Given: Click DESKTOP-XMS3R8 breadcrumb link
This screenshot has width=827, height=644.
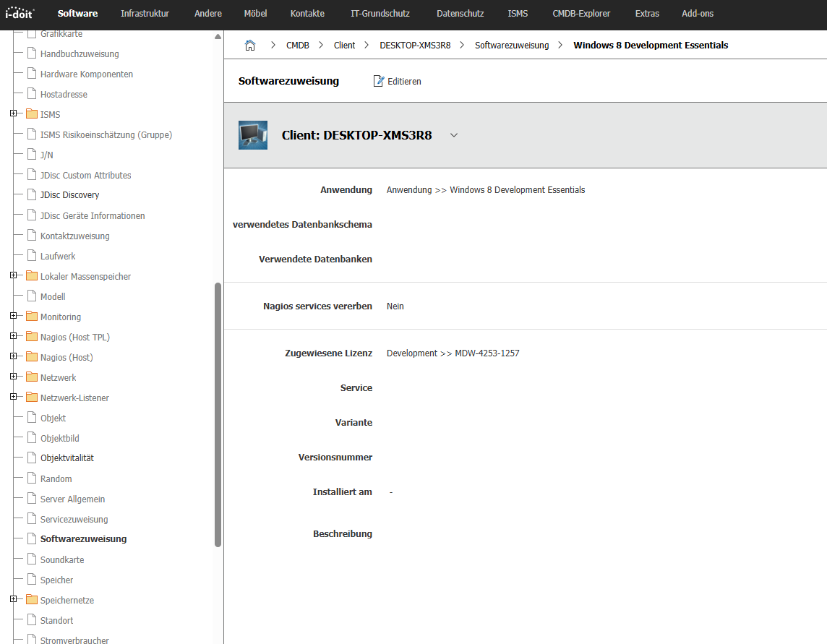Looking at the screenshot, I should tap(415, 46).
